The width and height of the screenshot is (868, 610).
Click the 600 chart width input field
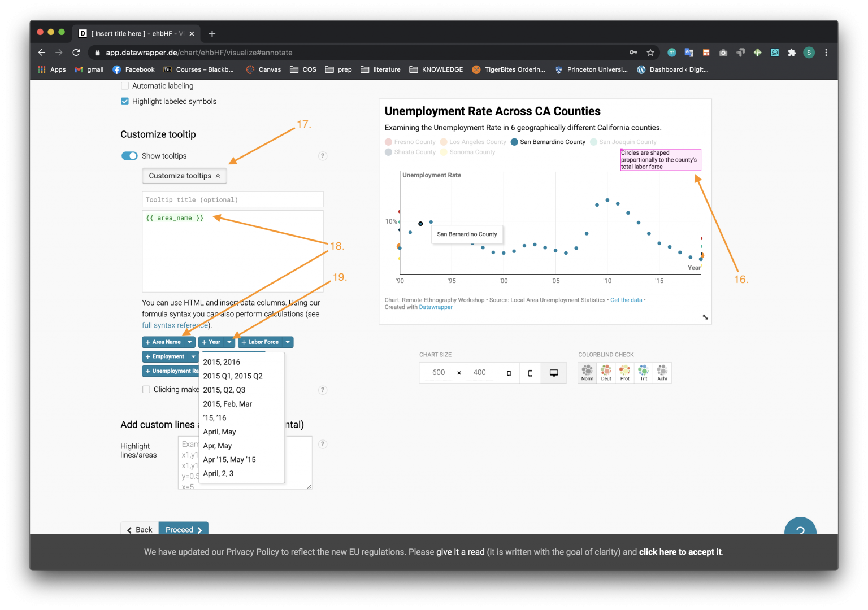(x=438, y=372)
